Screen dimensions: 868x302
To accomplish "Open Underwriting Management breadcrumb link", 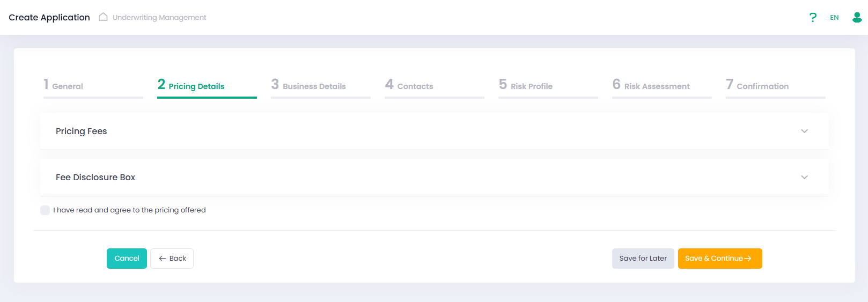I will click(159, 18).
